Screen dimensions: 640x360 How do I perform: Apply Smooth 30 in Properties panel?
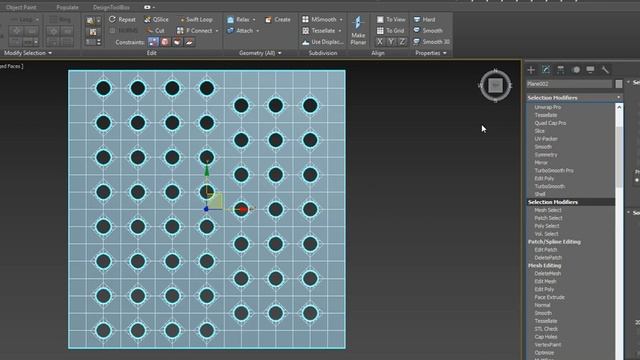[431, 42]
